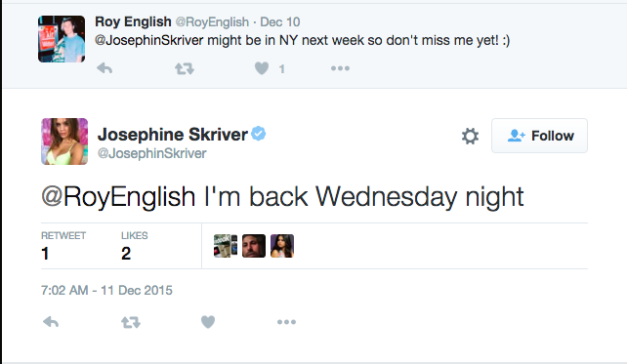Screen dimensions: 627x364
Task: Open Josephine Skriver's profile picture
Action: tap(64, 142)
